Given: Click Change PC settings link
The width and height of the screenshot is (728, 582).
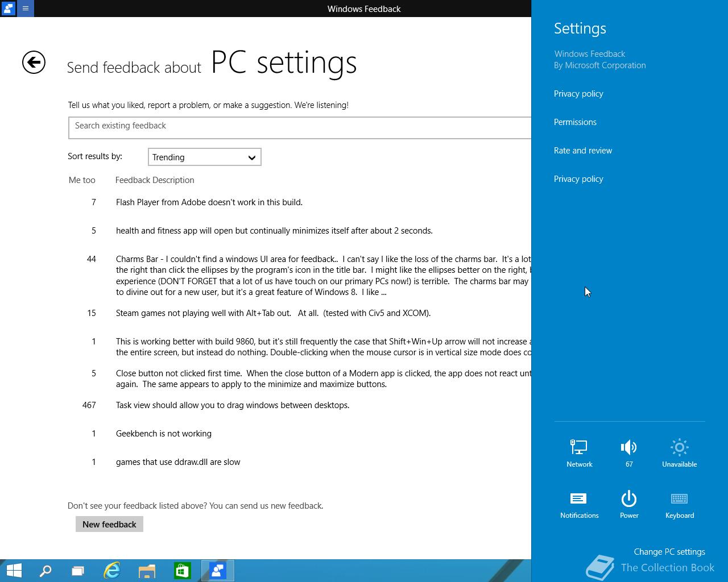Looking at the screenshot, I should [669, 552].
